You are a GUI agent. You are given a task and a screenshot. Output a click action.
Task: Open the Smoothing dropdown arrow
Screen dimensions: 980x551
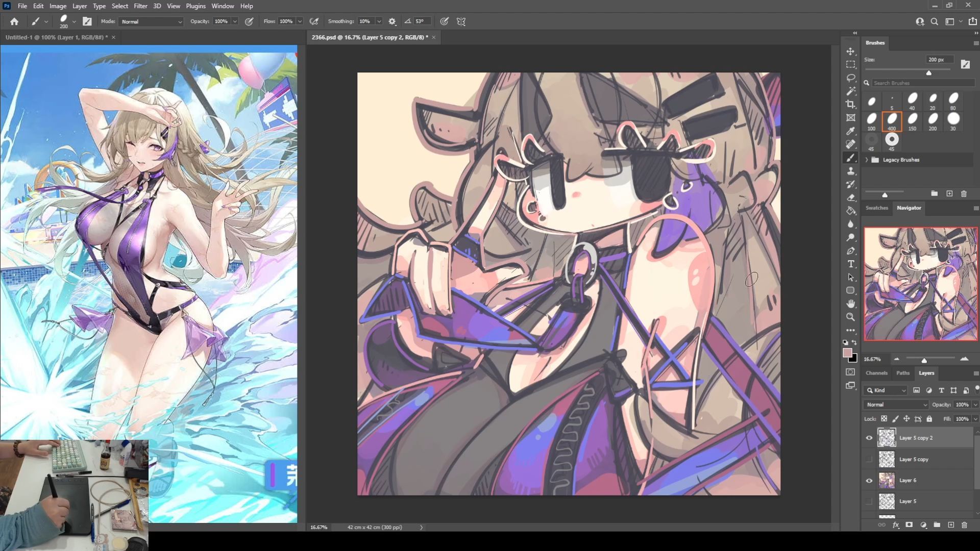(x=379, y=21)
